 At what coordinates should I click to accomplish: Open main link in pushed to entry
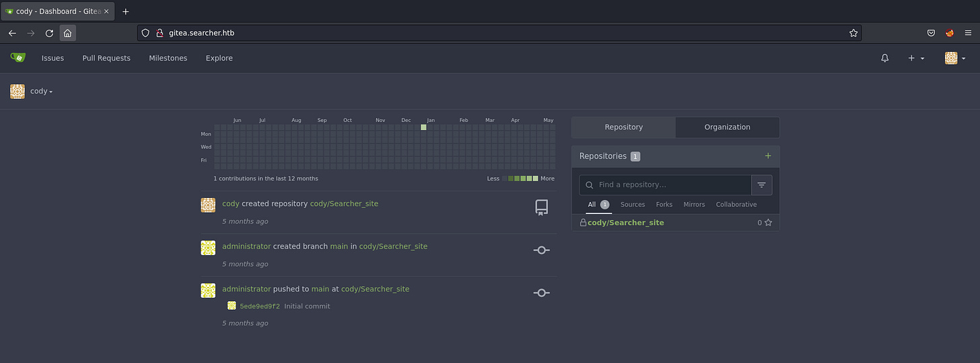pyautogui.click(x=320, y=289)
